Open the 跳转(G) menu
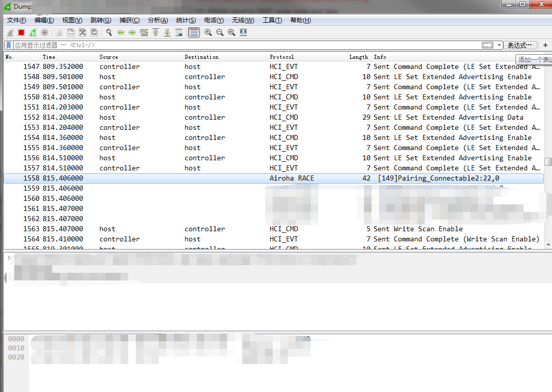 tap(101, 20)
